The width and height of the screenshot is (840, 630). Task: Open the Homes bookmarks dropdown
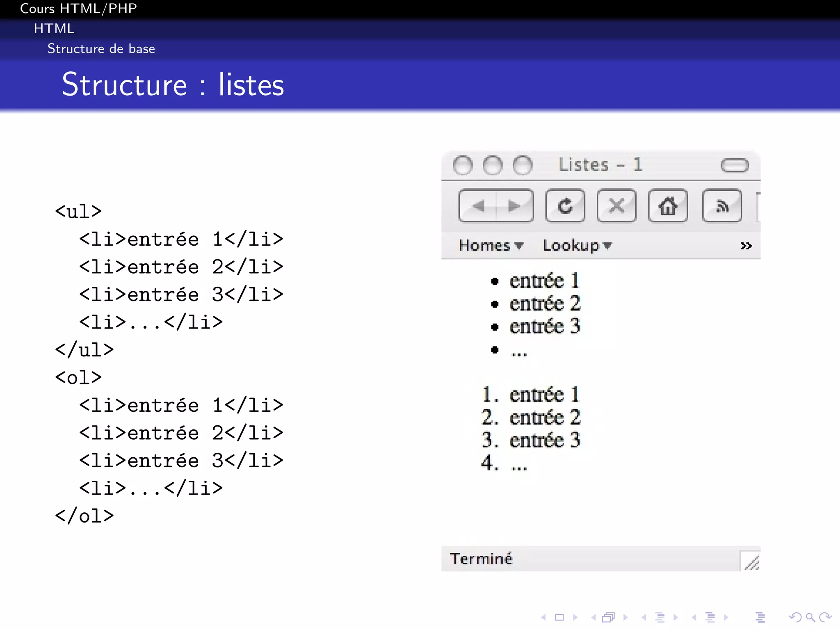(x=491, y=245)
